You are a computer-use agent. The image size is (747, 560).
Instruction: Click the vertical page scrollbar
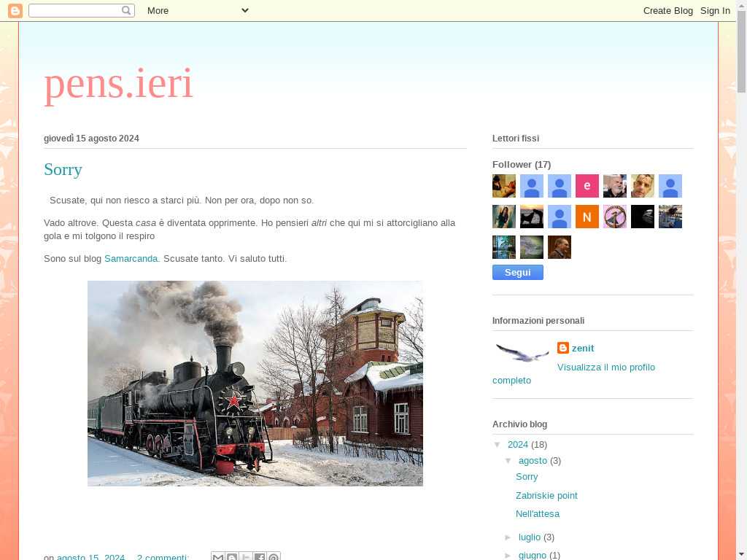click(x=741, y=292)
